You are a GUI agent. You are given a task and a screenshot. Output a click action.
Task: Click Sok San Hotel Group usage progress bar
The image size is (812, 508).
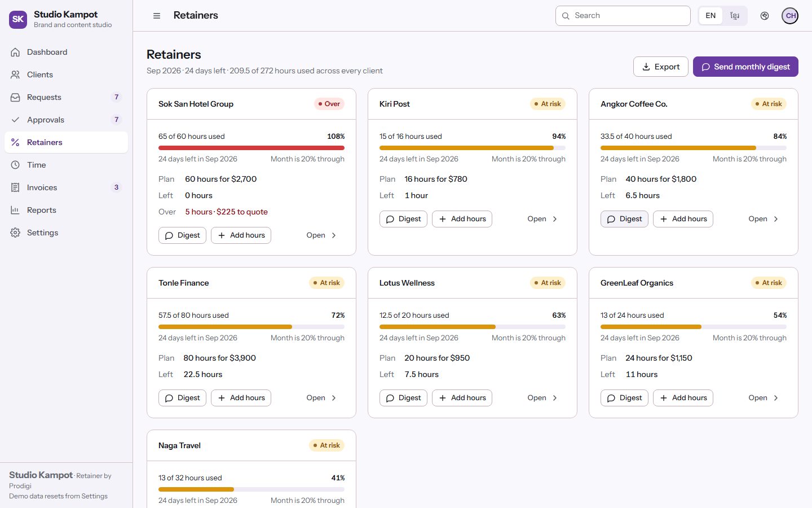point(251,148)
